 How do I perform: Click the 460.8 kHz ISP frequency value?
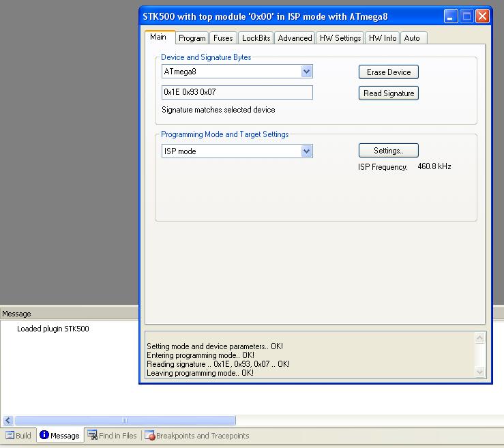(434, 166)
